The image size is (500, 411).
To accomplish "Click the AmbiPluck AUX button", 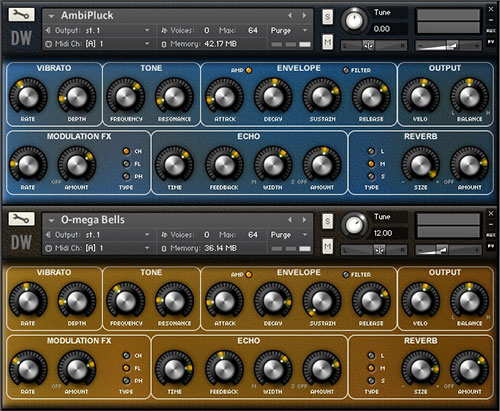I will click(x=491, y=31).
